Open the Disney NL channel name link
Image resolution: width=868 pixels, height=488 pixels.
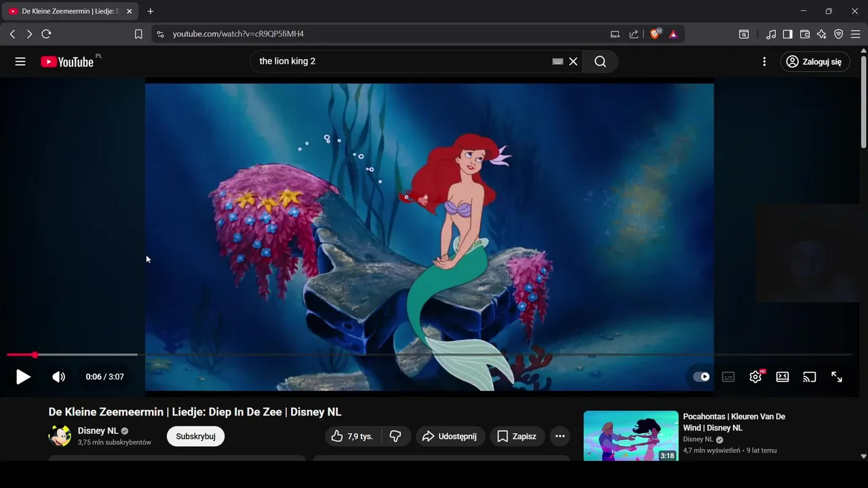tap(98, 430)
